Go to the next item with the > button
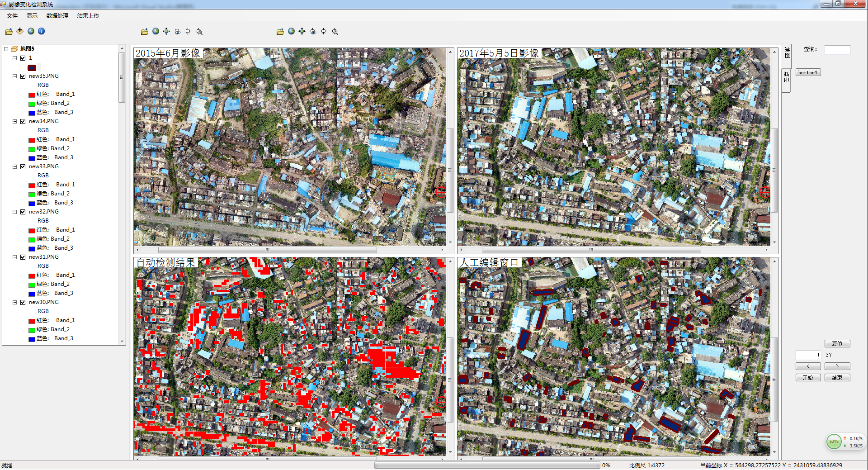 pyautogui.click(x=837, y=366)
